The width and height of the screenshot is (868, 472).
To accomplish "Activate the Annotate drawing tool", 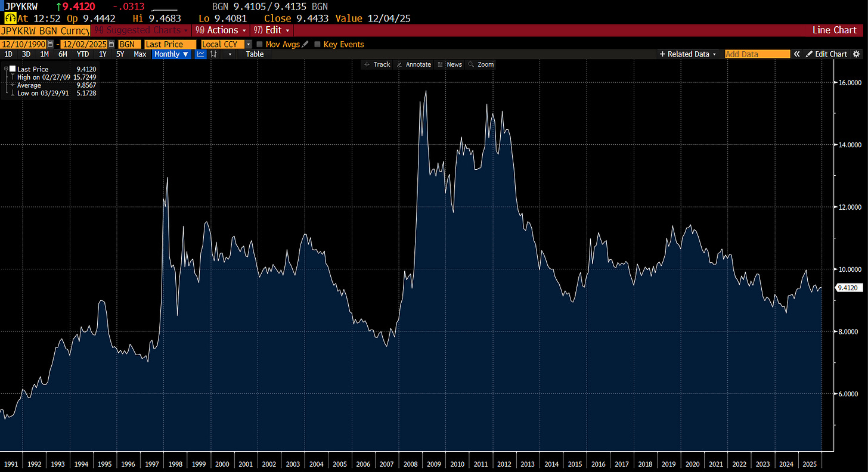I will (x=413, y=64).
